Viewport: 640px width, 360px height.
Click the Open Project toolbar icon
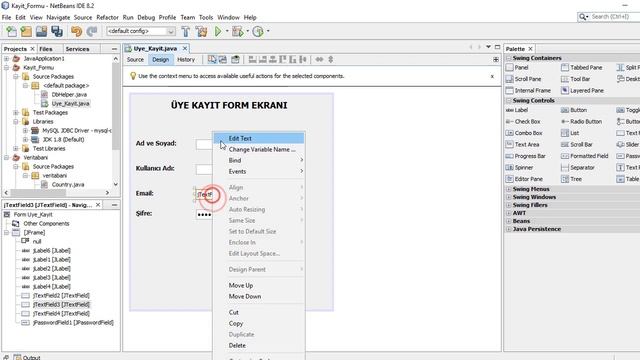pyautogui.click(x=41, y=31)
